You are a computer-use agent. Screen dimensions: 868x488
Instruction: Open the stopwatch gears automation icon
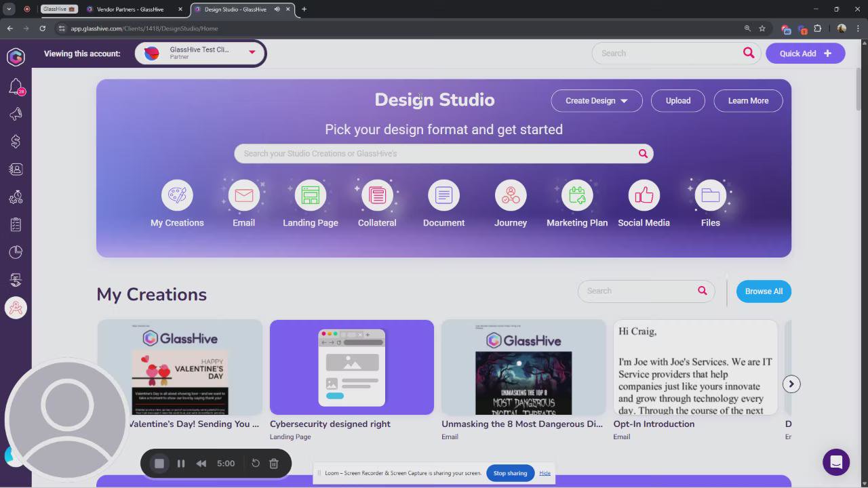coord(16,197)
